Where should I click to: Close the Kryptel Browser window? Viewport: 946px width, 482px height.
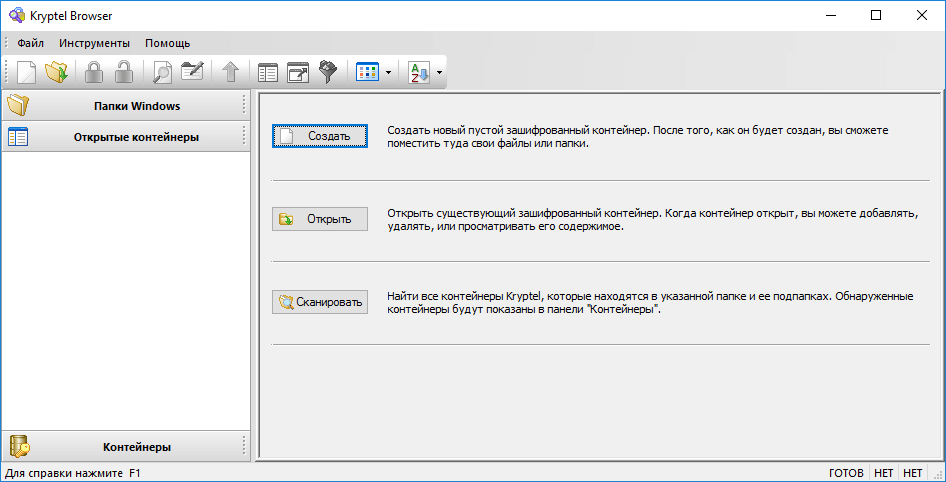(921, 16)
